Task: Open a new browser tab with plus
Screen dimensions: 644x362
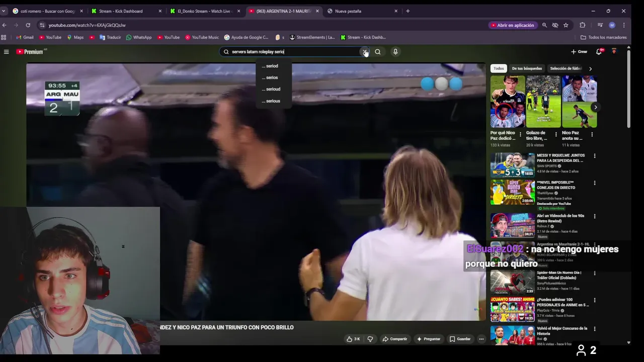Action: (x=408, y=11)
